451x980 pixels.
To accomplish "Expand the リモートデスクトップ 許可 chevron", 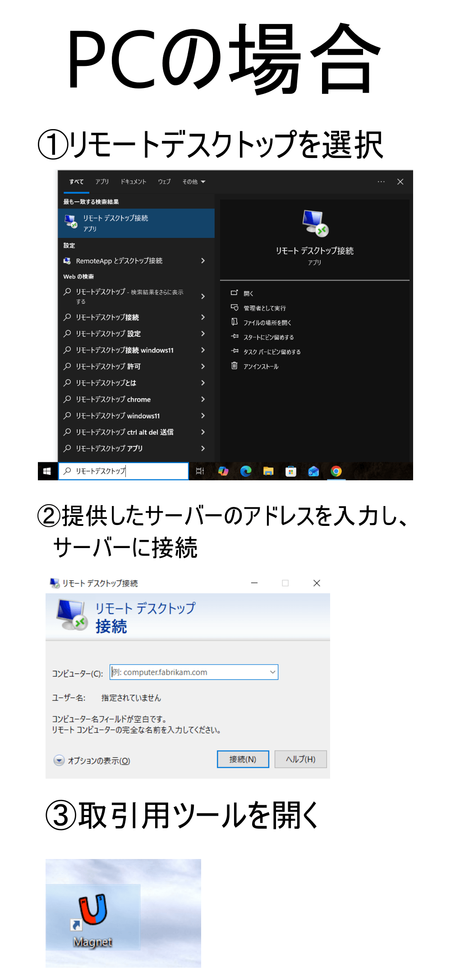I will point(203,366).
